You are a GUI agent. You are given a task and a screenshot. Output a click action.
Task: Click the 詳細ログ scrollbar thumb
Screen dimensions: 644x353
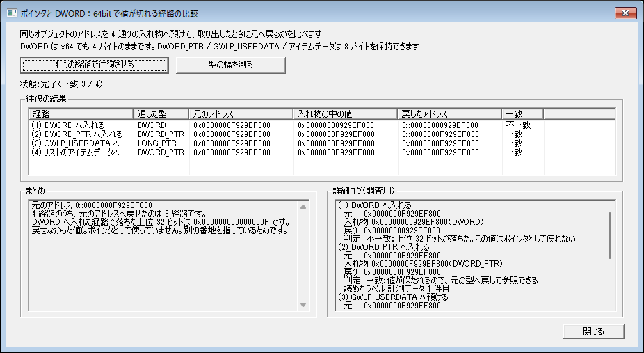point(611,235)
